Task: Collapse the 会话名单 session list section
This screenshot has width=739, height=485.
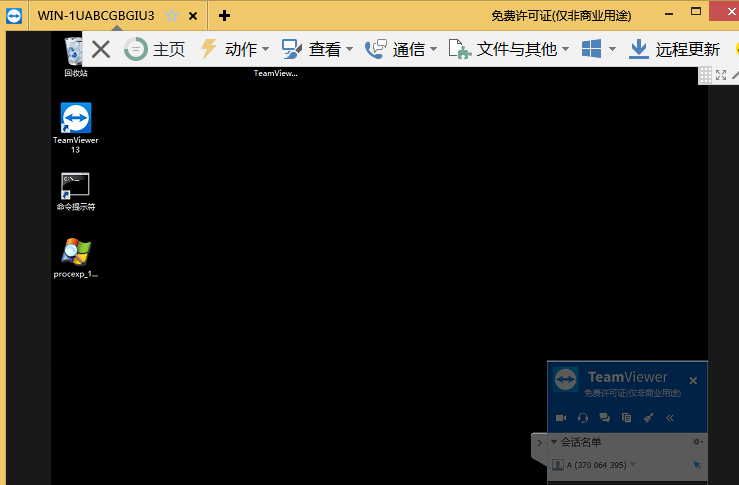Action: [x=555, y=442]
